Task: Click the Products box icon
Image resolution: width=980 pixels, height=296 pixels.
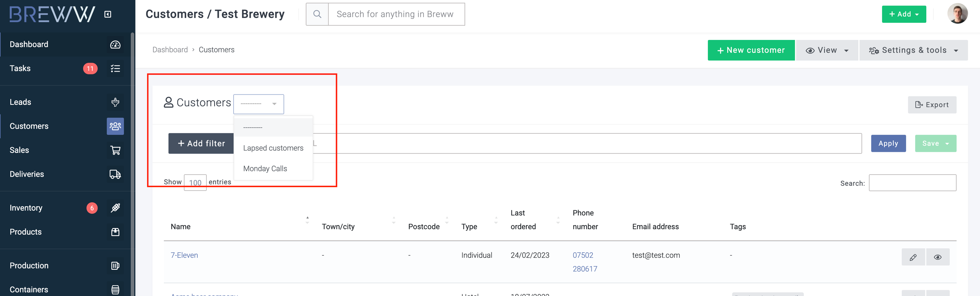Action: tap(115, 231)
